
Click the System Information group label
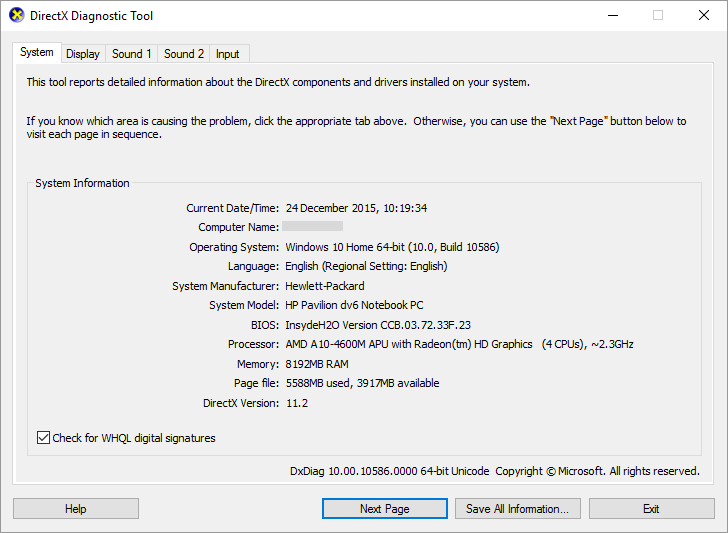82,183
